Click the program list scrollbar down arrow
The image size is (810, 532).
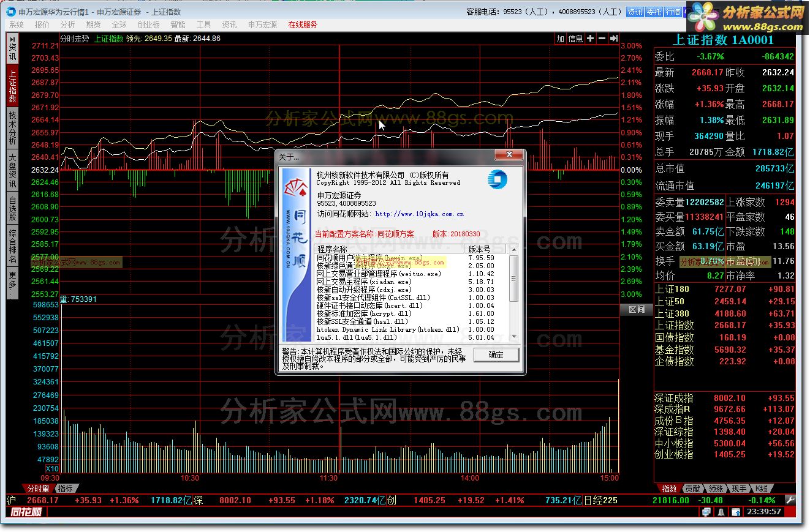tap(514, 337)
